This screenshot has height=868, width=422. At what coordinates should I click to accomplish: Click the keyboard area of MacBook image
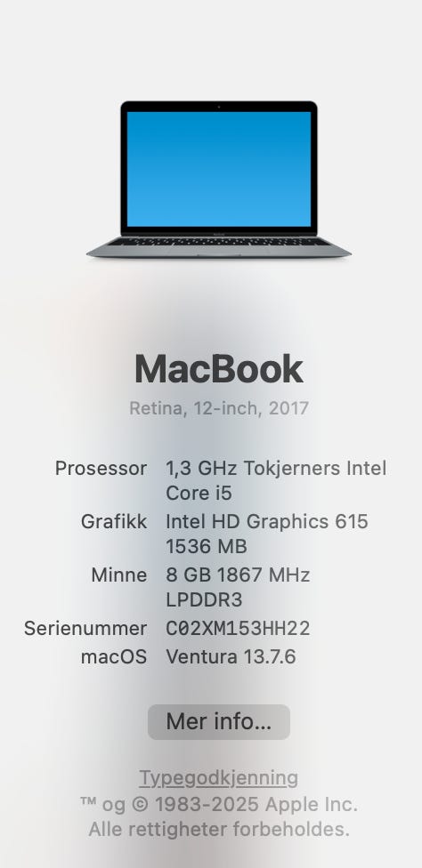[219, 242]
